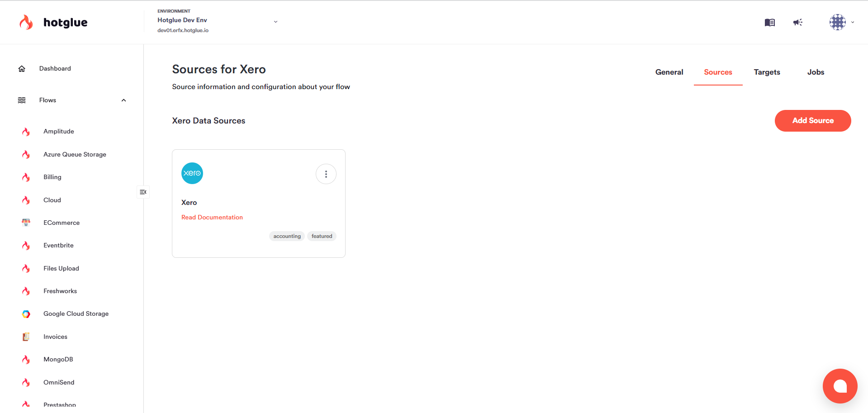Screen dimensions: 868x413
Task: Open the Freshworks flow
Action: (x=60, y=291)
